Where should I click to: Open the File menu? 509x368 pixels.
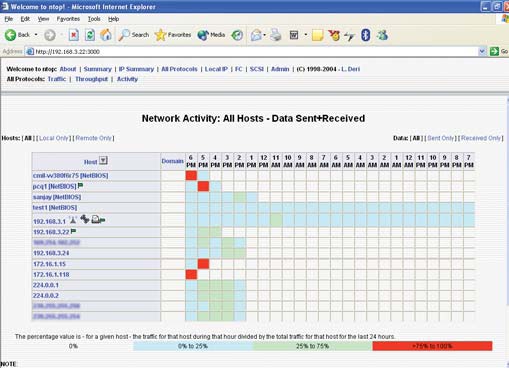pyautogui.click(x=9, y=19)
